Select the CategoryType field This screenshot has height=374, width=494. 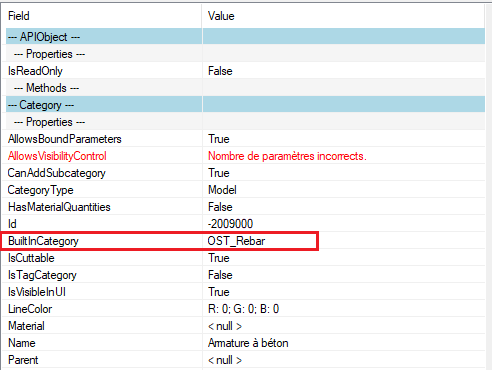(41, 190)
